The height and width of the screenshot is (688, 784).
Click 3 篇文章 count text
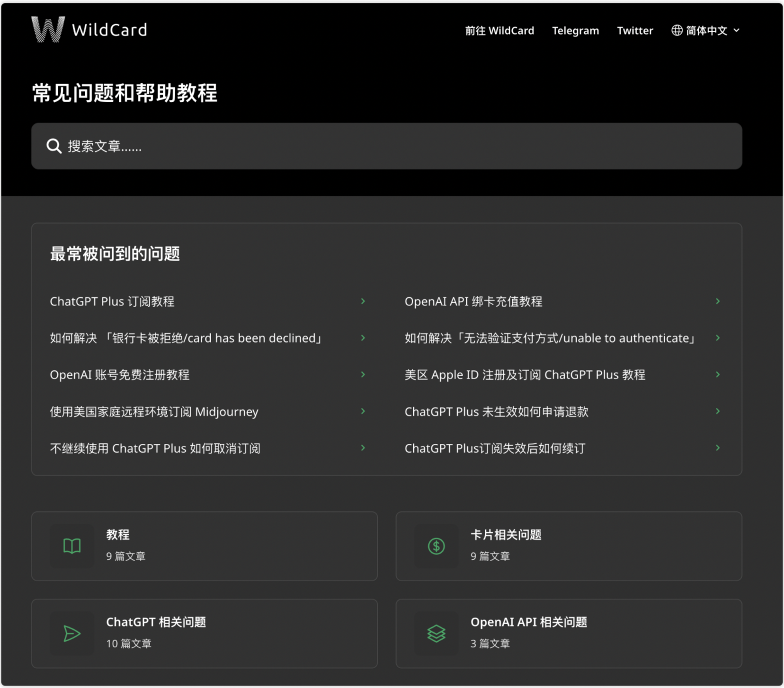[x=490, y=644]
